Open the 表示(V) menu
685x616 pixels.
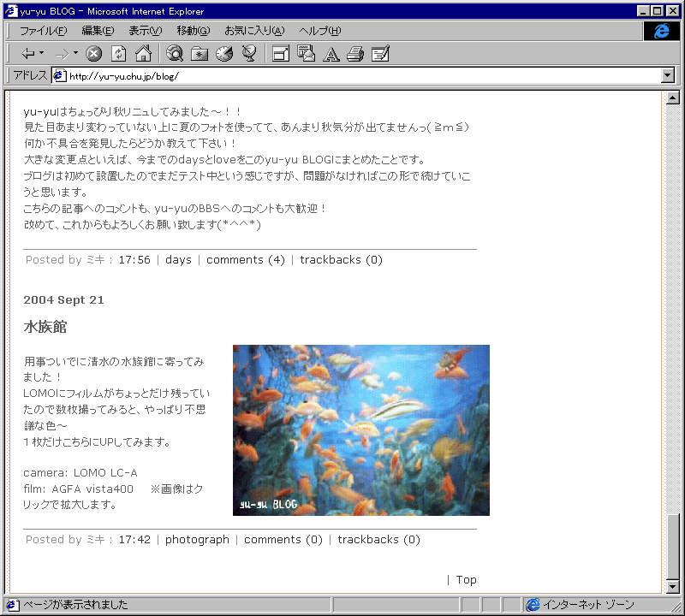(x=145, y=31)
